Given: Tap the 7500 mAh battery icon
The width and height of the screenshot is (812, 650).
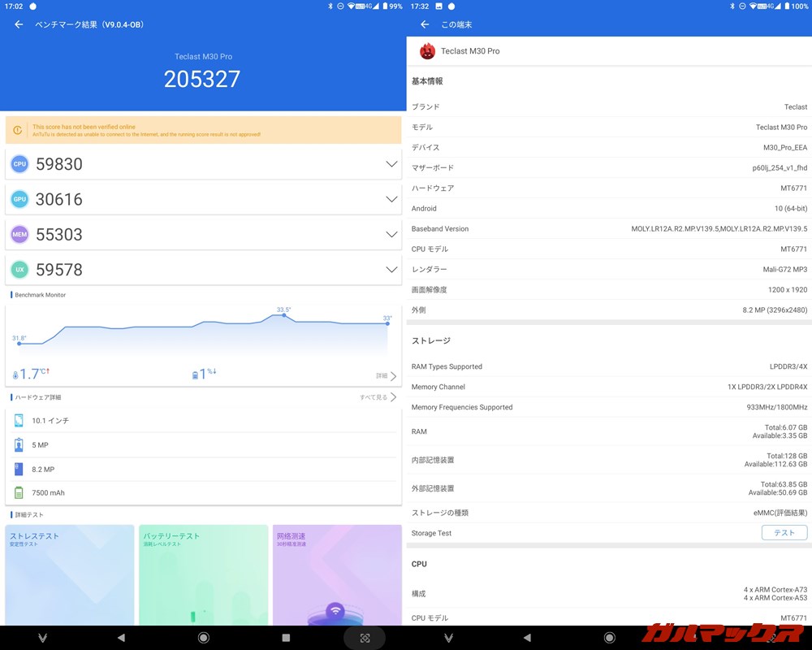Looking at the screenshot, I should [x=18, y=492].
